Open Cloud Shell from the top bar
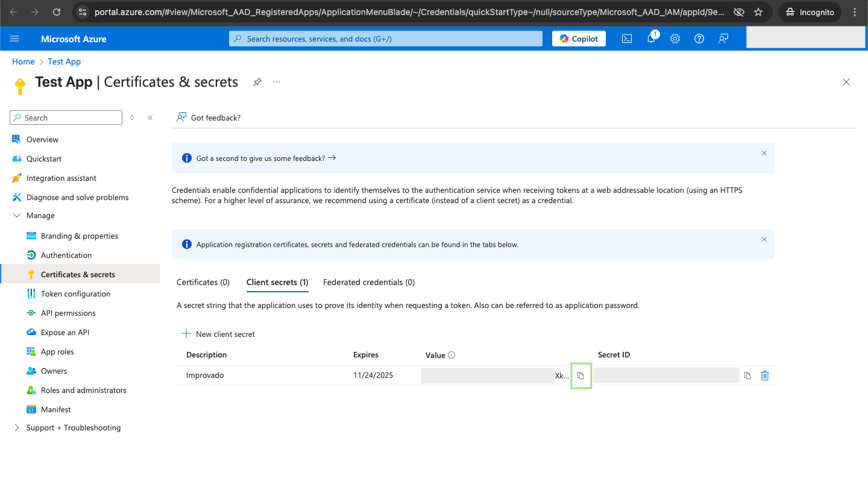868x484 pixels. 627,39
